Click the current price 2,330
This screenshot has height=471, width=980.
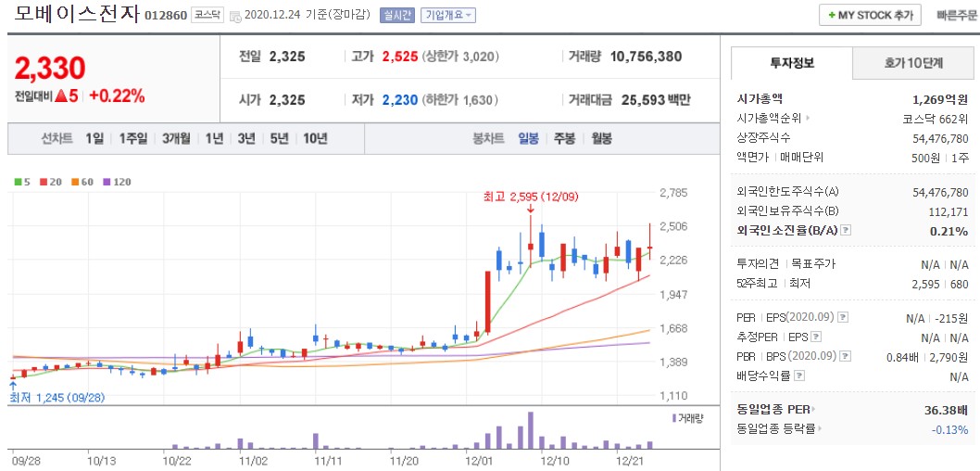[49, 69]
